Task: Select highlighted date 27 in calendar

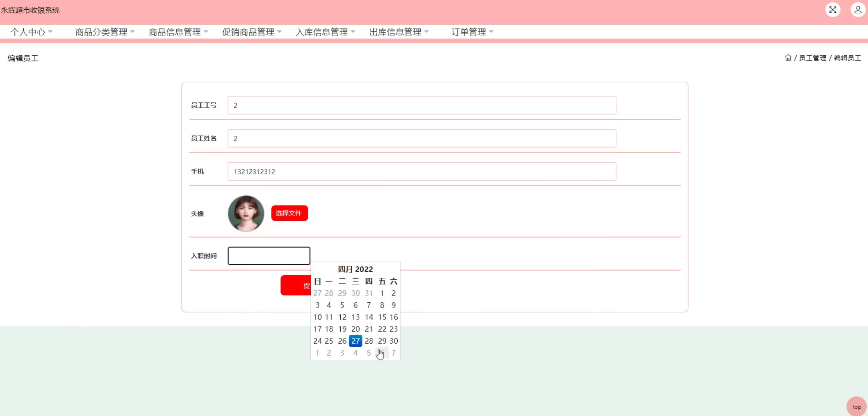Action: tap(355, 341)
